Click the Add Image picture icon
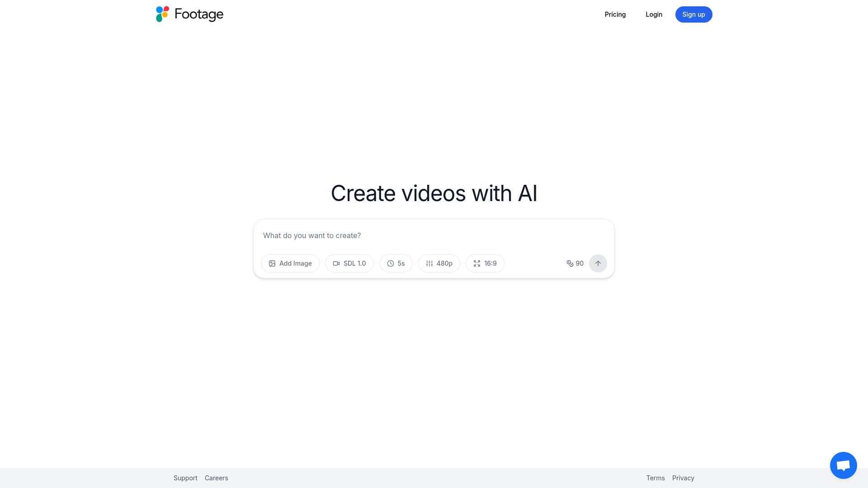This screenshot has width=868, height=488. (272, 263)
